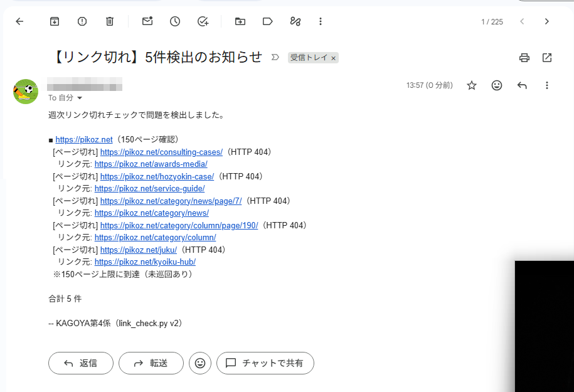
Task: Delete email with trash icon
Action: pyautogui.click(x=110, y=21)
